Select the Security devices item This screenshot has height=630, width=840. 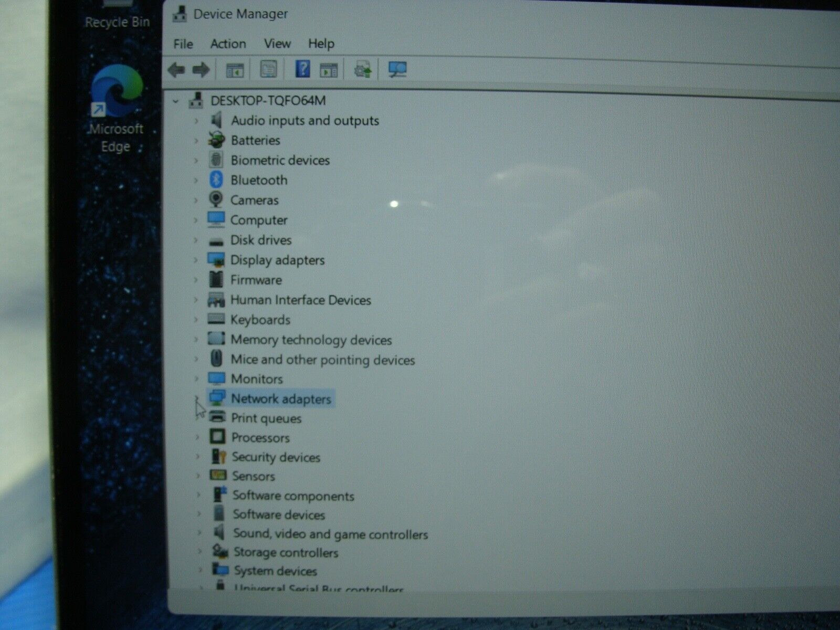click(x=276, y=457)
